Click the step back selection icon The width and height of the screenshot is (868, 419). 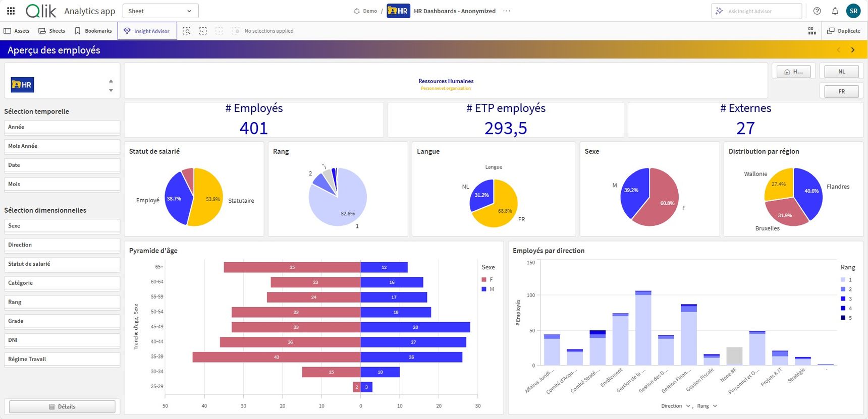203,31
